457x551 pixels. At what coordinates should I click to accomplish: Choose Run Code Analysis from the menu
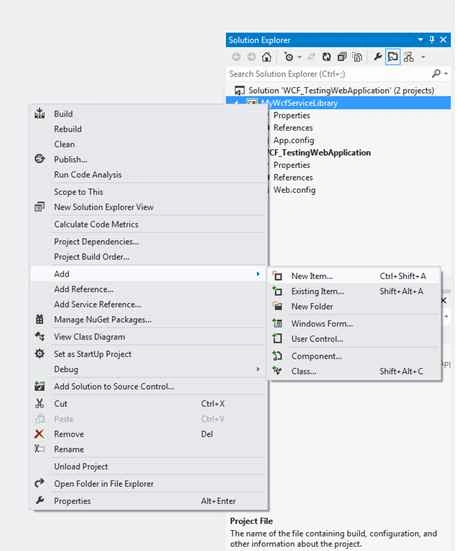tap(88, 174)
